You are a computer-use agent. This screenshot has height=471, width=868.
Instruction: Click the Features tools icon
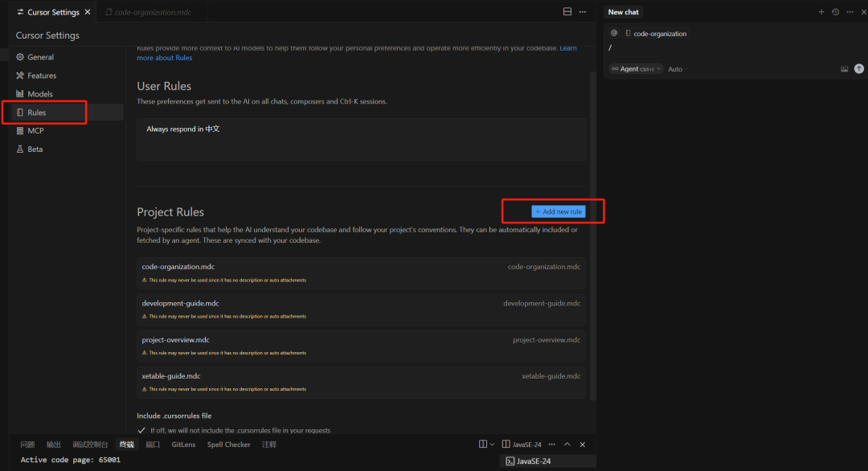click(x=20, y=76)
